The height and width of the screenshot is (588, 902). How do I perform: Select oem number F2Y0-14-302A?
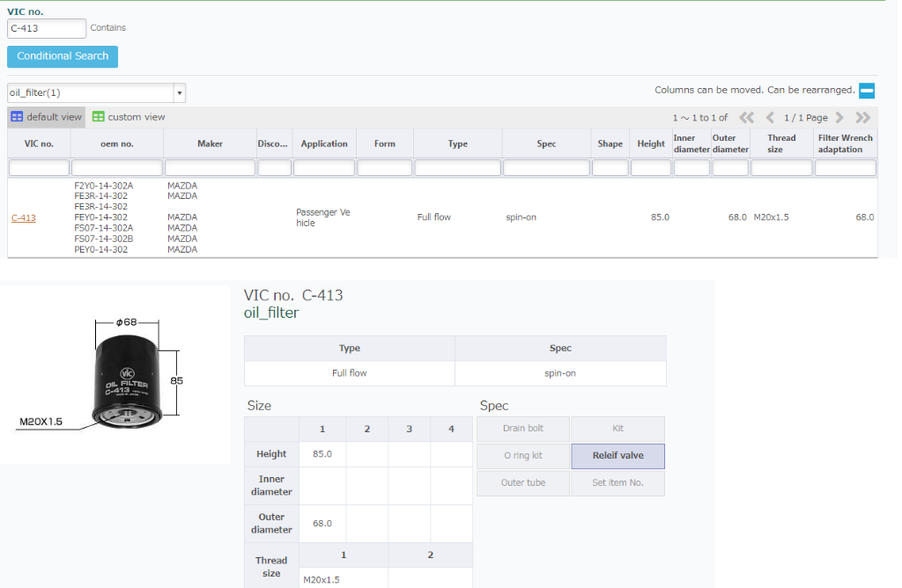[x=104, y=186]
